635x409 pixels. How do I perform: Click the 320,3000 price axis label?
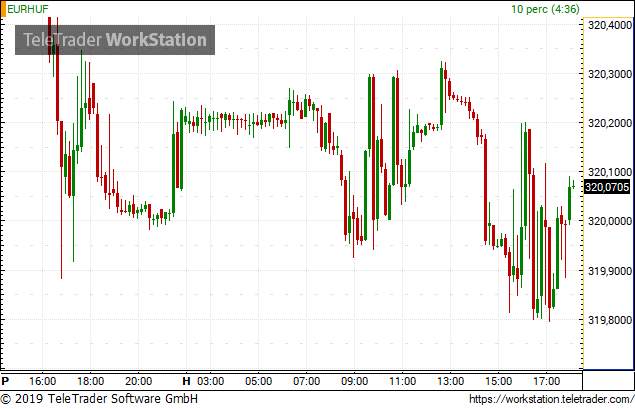click(x=609, y=74)
